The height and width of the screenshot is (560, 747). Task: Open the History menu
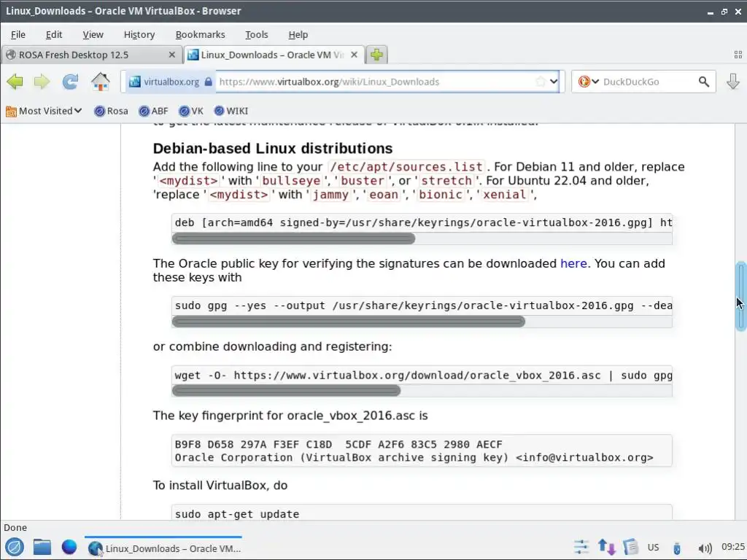click(x=139, y=34)
